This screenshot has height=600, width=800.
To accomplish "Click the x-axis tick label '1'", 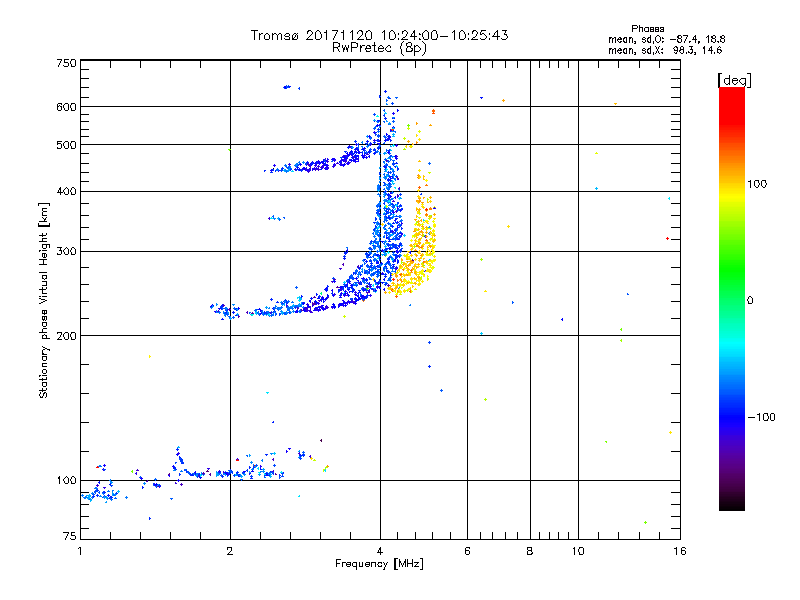I will (x=80, y=551).
